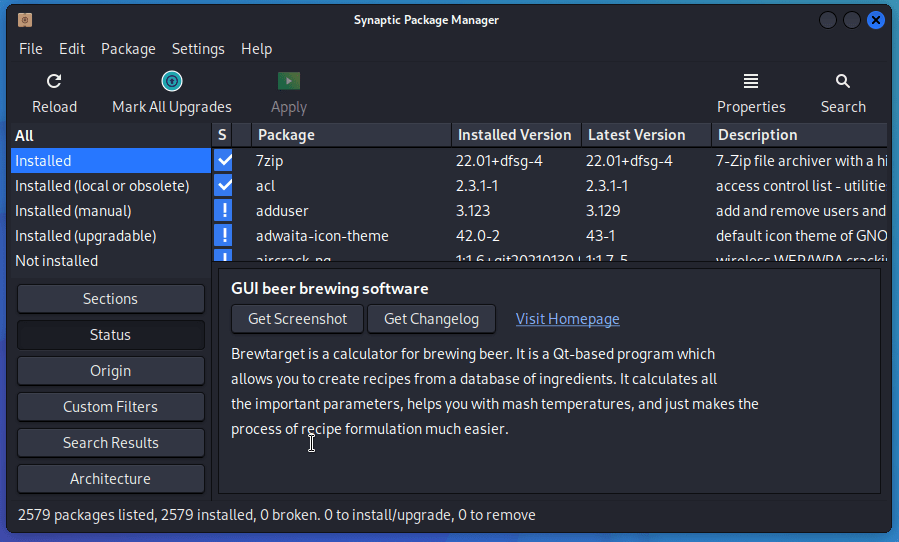Select the Not installed filter
Screen dimensions: 899x542
pyautogui.click(x=57, y=261)
